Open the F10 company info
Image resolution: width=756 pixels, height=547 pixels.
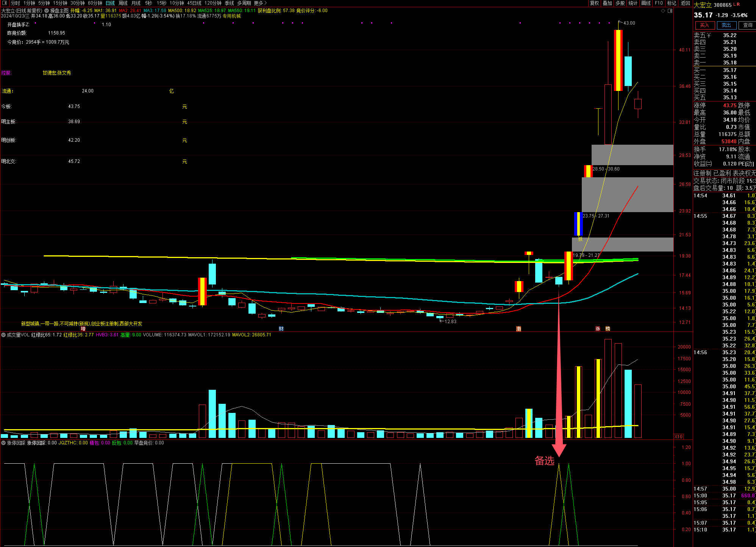tap(659, 3)
